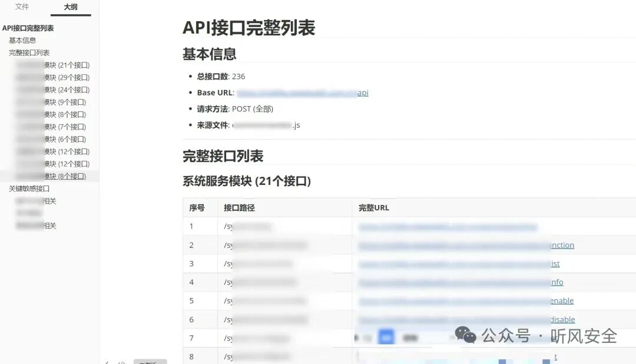Choose outline module with 9个接口
Viewport: 636px width, 364px height.
pos(51,102)
